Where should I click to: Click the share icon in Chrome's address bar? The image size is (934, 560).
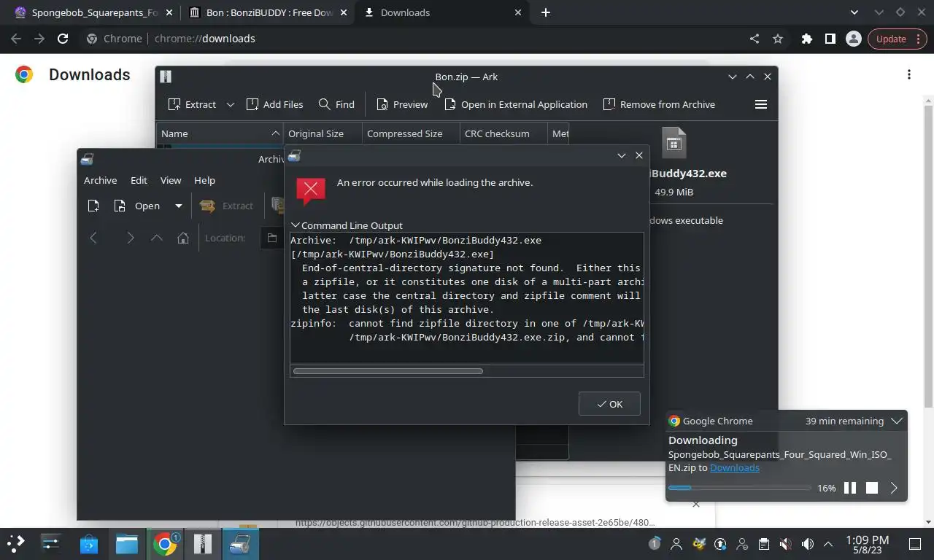754,39
